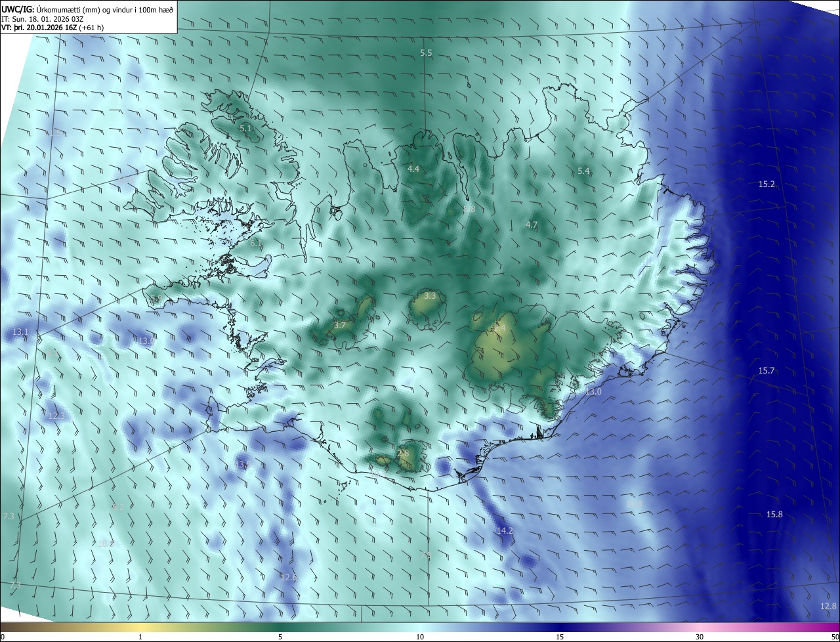Screen dimensions: 840x642
Task: Click the 4.4 value label
Action: [413, 169]
